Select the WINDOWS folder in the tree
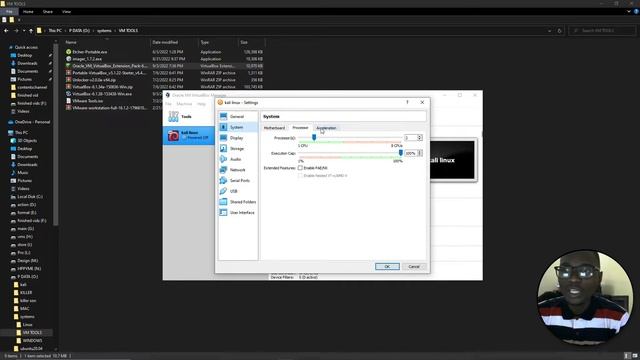 coord(32,340)
